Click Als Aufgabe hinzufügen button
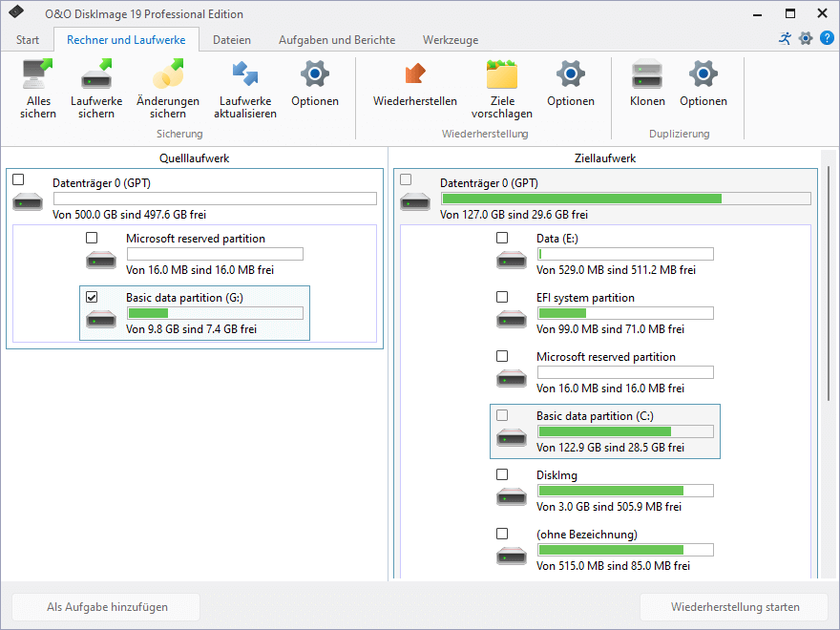This screenshot has height=630, width=840. pos(106,607)
